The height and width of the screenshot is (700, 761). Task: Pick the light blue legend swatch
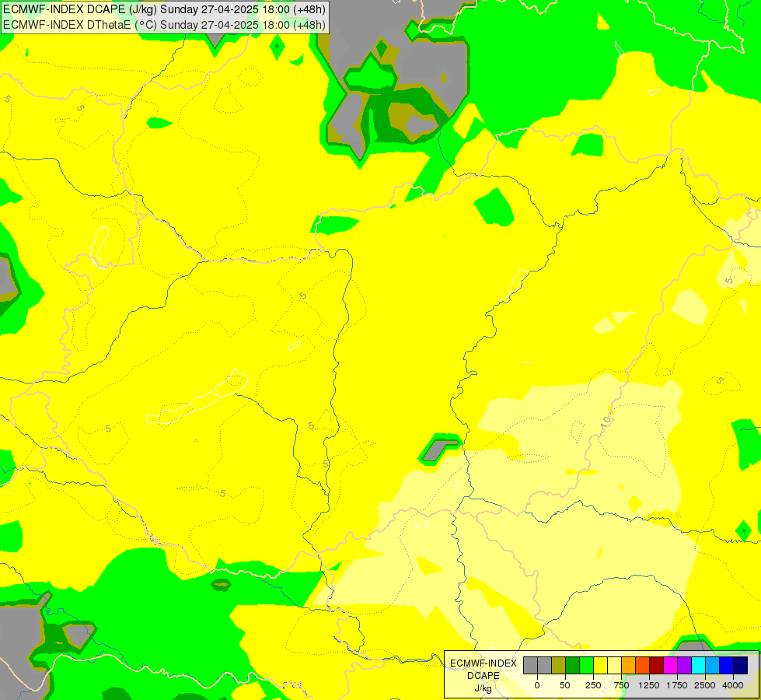713,665
